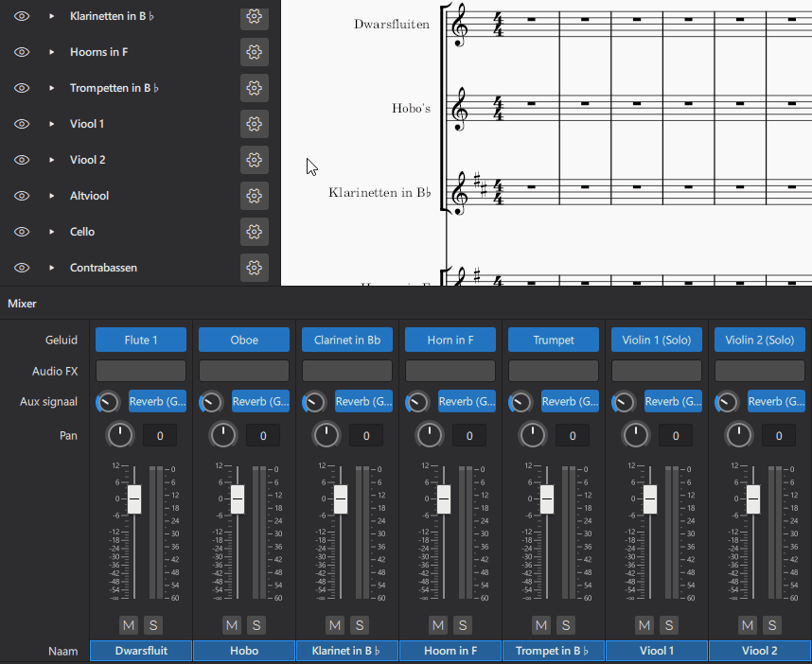Screen dimensions: 812x664
Task: Solo the Trompet in B♭ channel
Action: 566,625
